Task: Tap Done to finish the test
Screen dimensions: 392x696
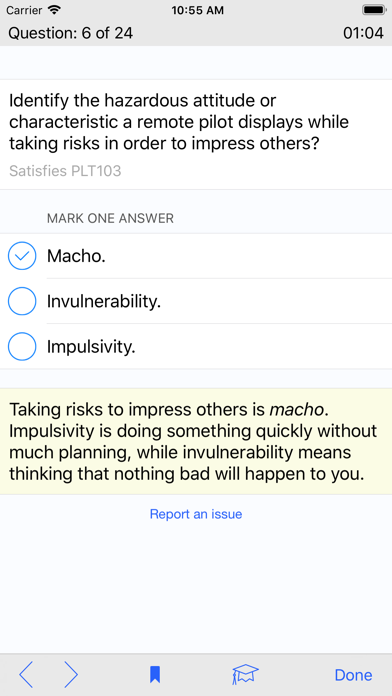Action: 353,675
